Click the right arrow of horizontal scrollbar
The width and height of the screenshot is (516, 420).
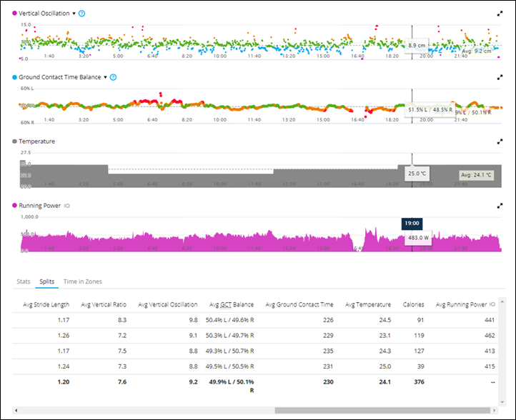pos(494,411)
